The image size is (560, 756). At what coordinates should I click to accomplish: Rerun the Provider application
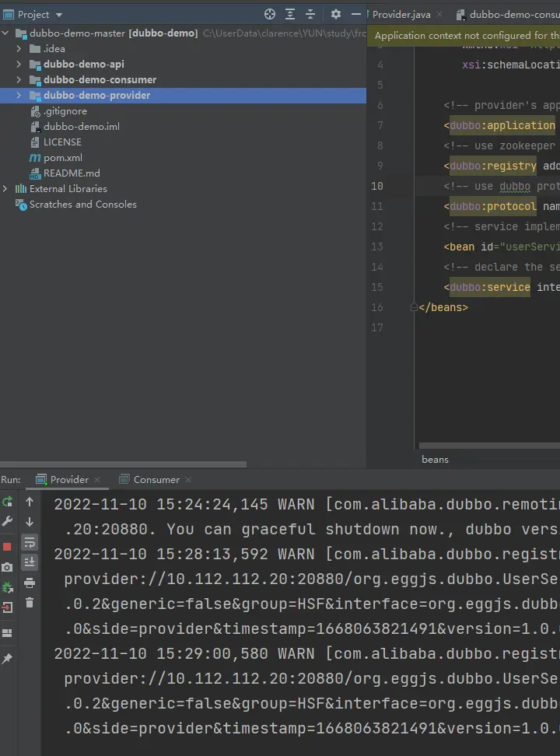[8, 502]
